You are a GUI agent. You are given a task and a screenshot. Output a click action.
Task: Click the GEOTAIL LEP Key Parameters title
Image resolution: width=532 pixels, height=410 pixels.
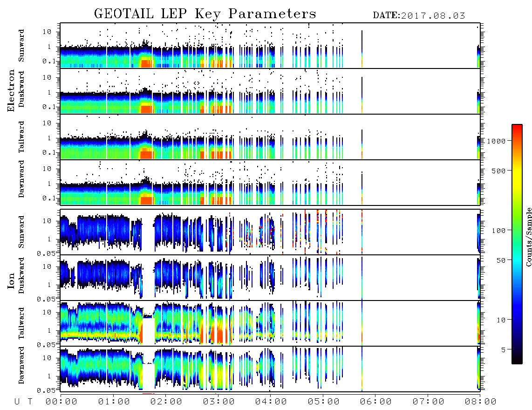coord(205,14)
